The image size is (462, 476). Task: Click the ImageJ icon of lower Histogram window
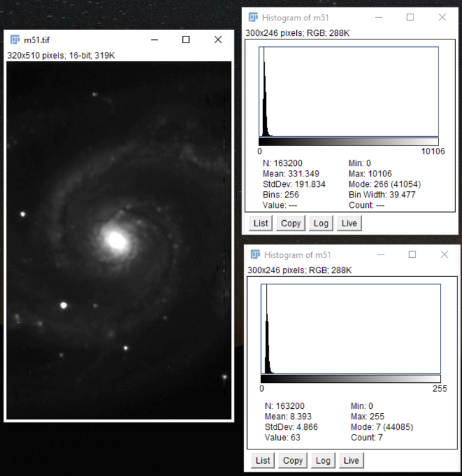255,255
